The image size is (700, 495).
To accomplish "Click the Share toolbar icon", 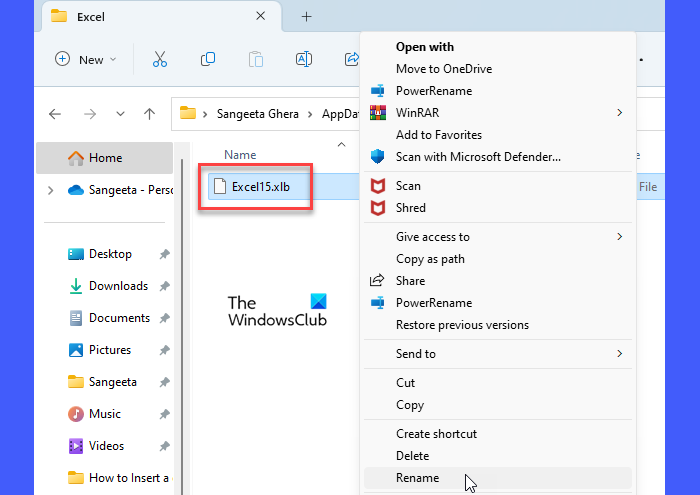I will tap(352, 59).
